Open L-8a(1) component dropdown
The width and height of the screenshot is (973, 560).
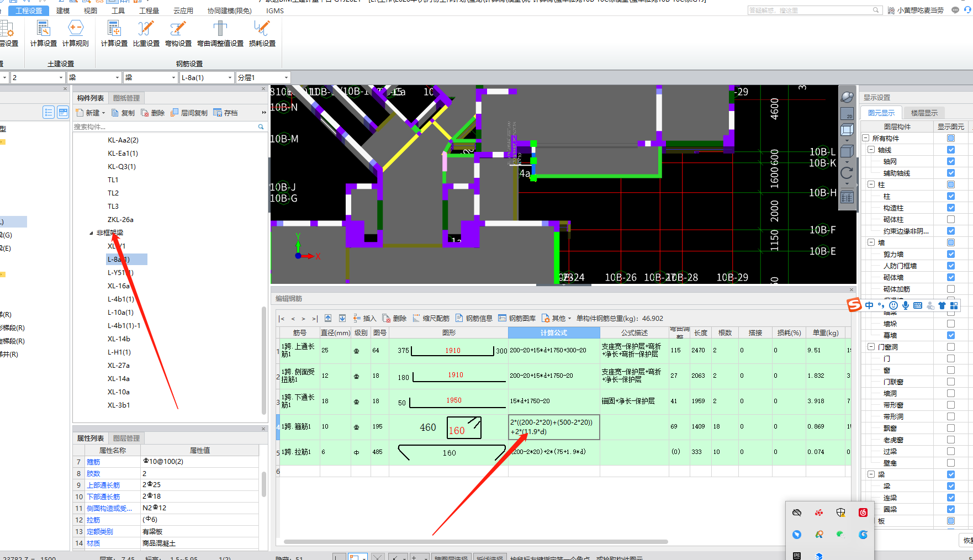(230, 78)
